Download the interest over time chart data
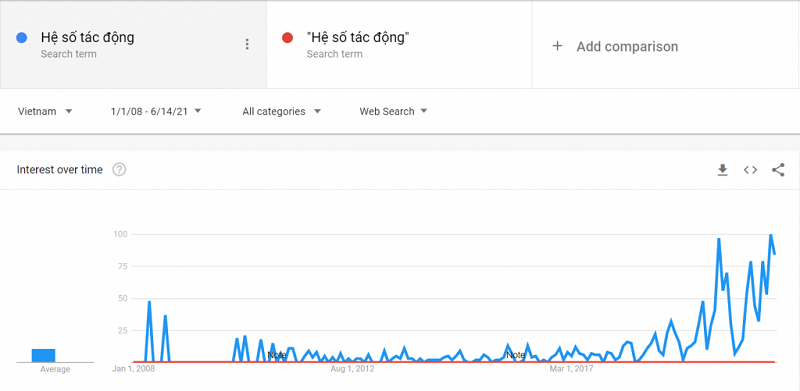 tap(722, 170)
